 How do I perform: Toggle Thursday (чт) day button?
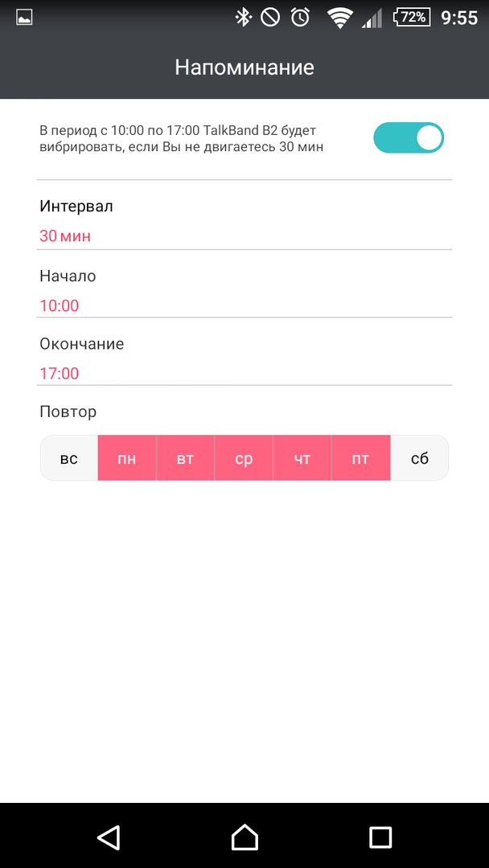(302, 459)
